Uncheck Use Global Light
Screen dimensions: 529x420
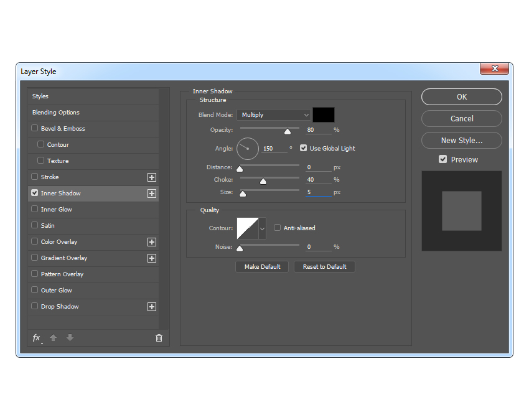(x=304, y=149)
